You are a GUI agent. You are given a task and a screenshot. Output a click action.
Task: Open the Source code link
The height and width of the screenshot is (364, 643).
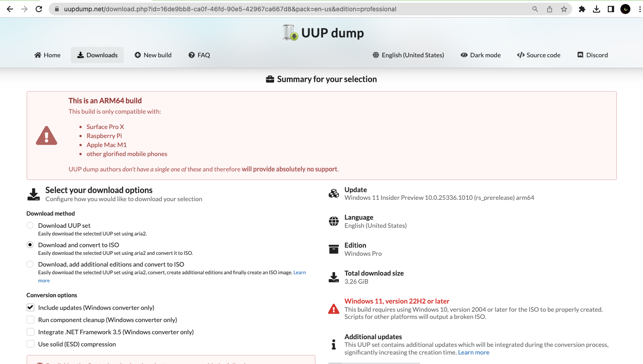click(539, 55)
